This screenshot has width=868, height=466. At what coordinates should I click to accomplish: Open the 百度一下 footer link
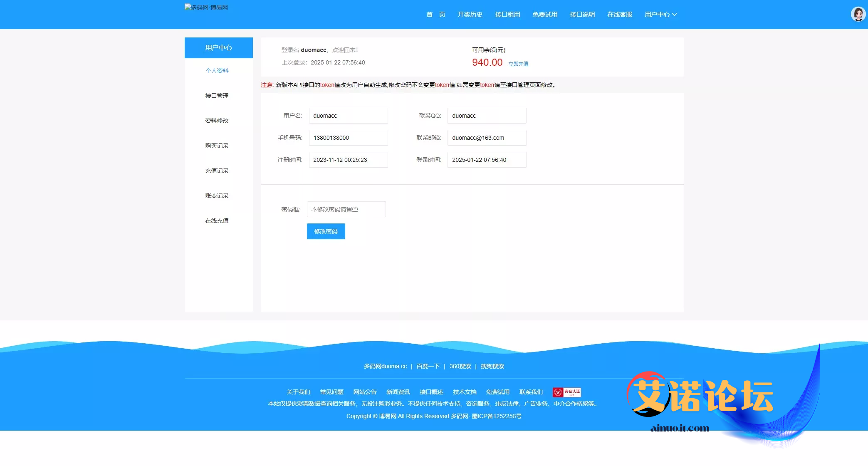pyautogui.click(x=428, y=366)
